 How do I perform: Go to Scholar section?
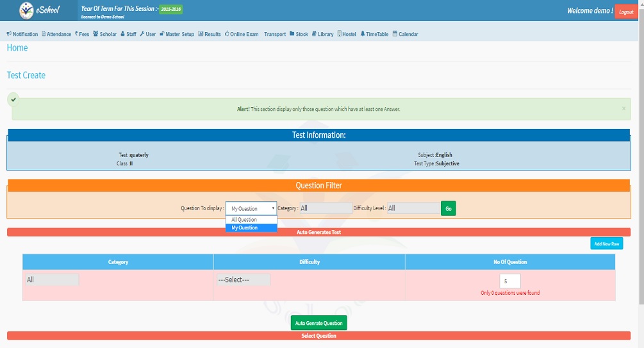click(105, 34)
